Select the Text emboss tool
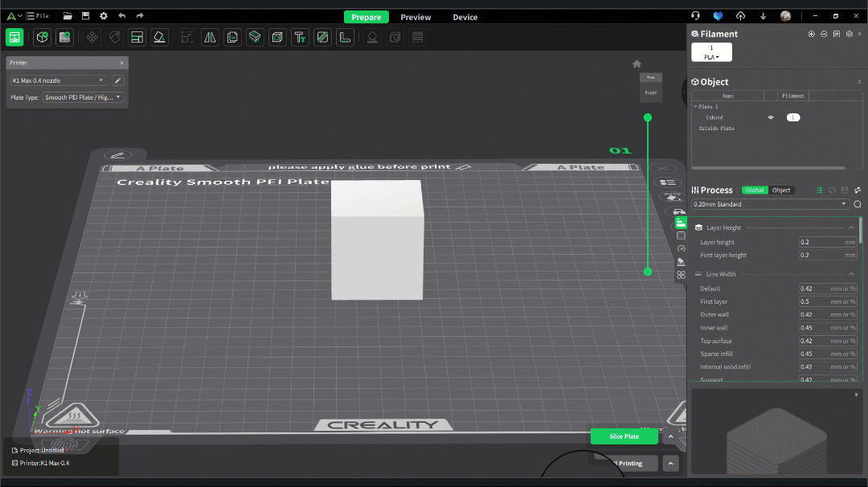This screenshot has width=868, height=487. [300, 37]
